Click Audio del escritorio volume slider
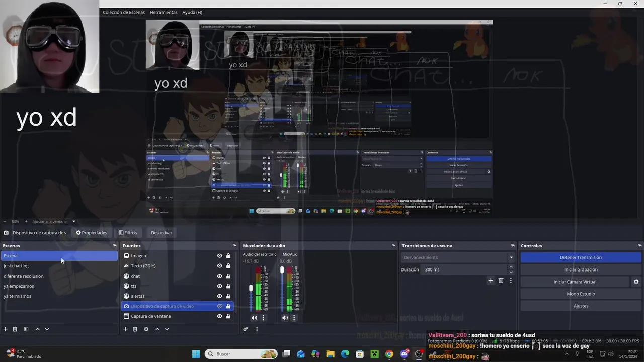Screen dimensions: 644x362 point(251,288)
